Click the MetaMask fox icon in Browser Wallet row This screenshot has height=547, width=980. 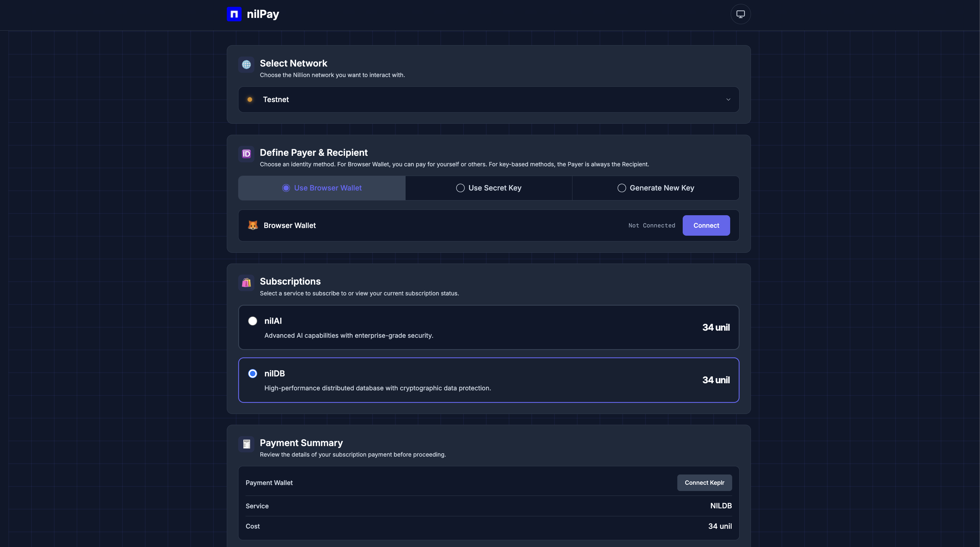[253, 225]
